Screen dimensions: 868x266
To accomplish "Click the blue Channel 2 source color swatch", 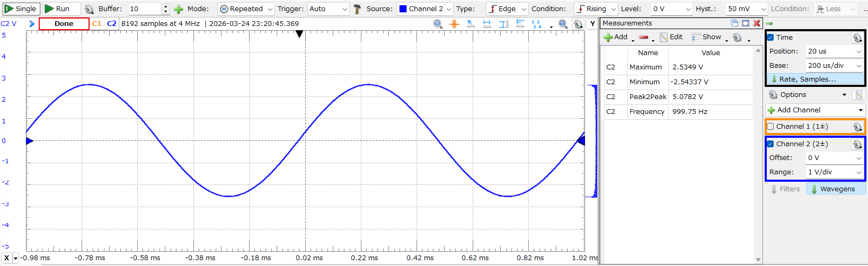I will coord(403,9).
